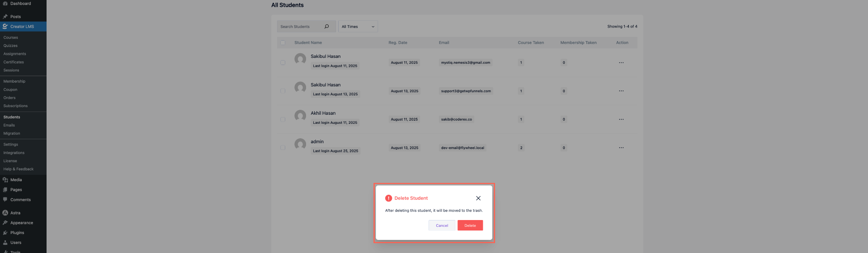Open action menu for admin row

click(621, 148)
